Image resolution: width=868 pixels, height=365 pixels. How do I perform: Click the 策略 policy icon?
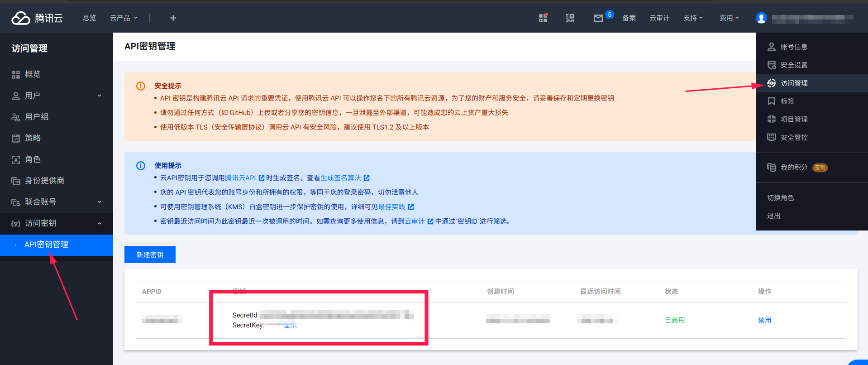click(16, 138)
